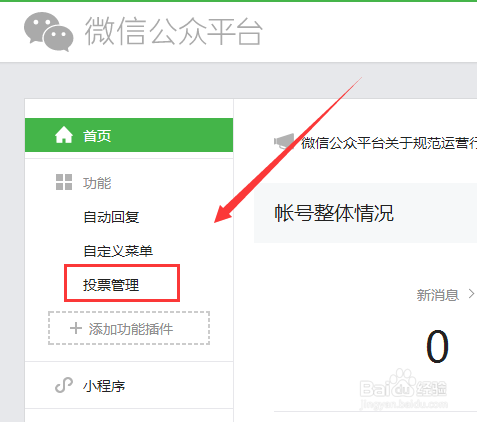The image size is (477, 422).
Task: Click the megaphone announcement icon
Action: 284,142
